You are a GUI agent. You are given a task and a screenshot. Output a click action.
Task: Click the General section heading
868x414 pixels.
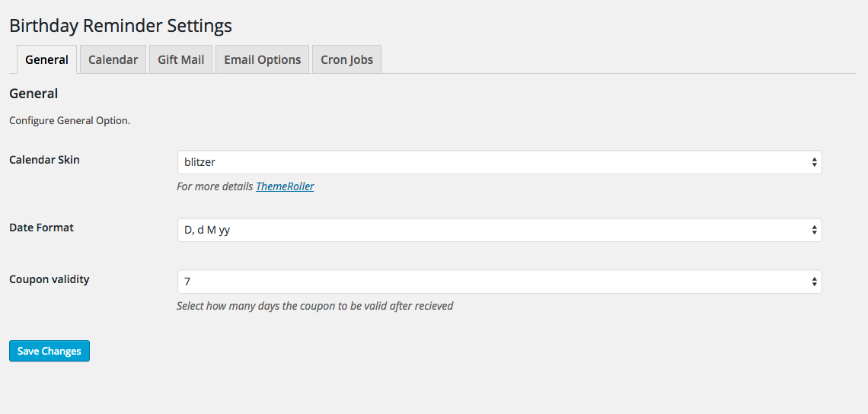(34, 94)
